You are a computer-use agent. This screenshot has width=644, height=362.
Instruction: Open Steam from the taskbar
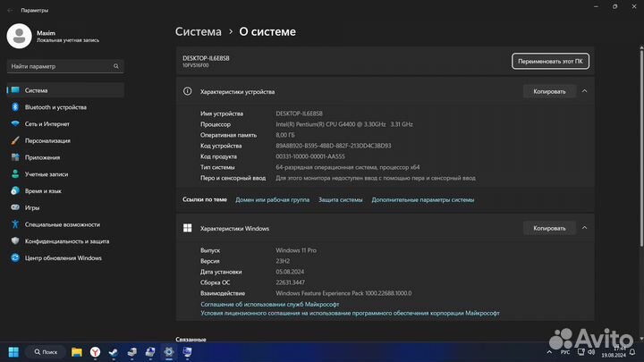coord(114,352)
